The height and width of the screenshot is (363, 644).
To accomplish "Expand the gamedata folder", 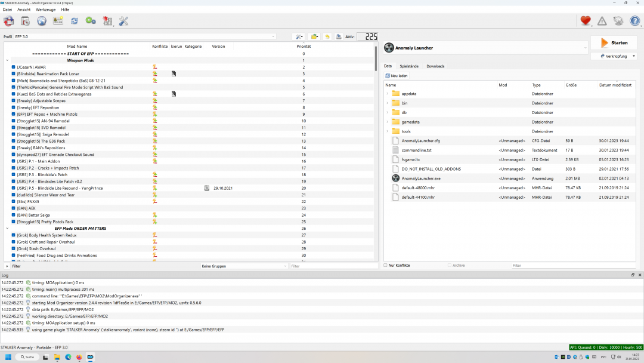I will click(388, 122).
